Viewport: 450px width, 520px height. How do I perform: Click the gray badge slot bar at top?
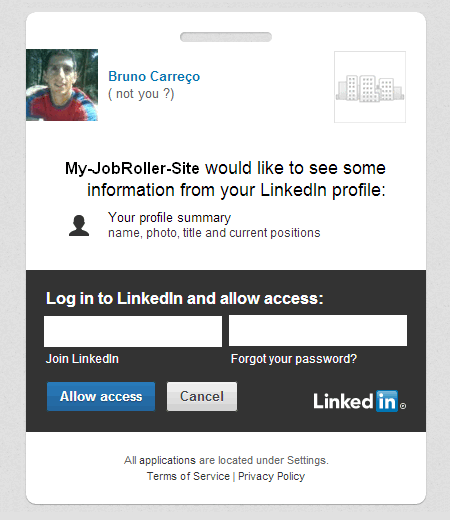click(226, 37)
